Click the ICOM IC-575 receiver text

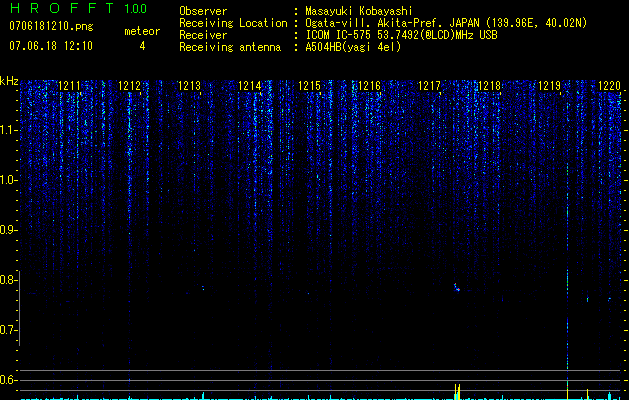pos(401,35)
